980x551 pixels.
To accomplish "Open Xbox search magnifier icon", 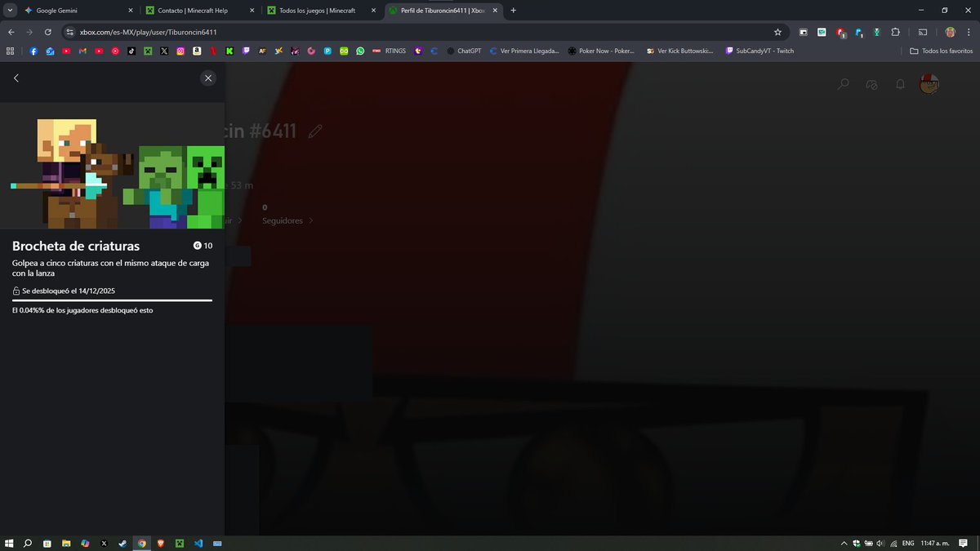I will [x=844, y=84].
